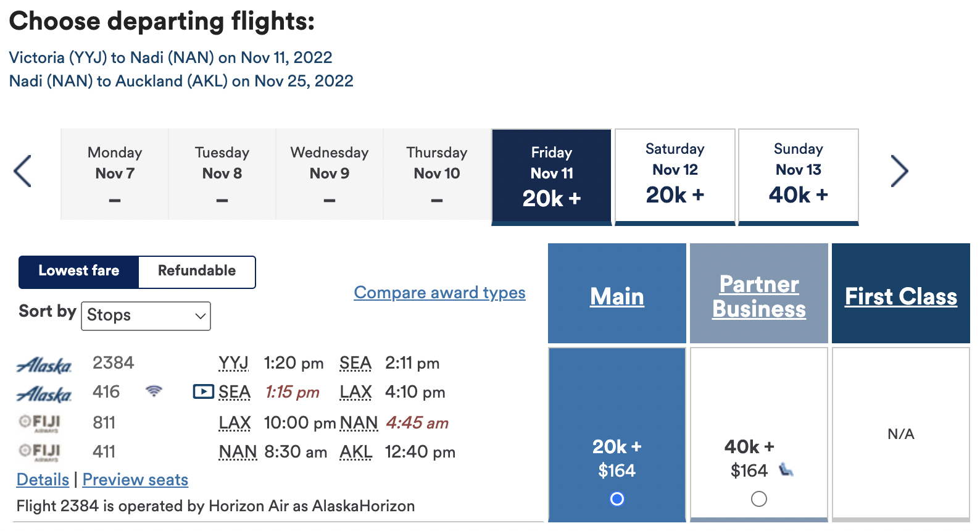Open the Sort by Stops dropdown

(146, 316)
